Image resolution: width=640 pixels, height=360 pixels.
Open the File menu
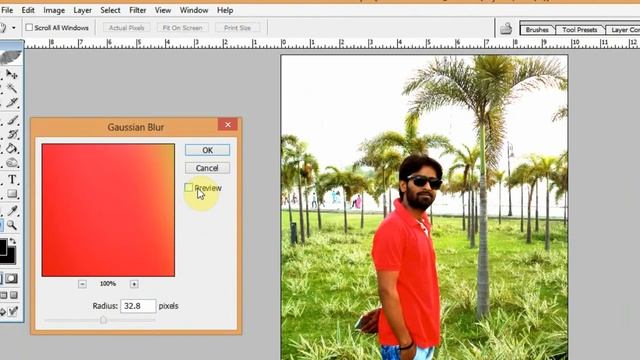click(x=7, y=10)
